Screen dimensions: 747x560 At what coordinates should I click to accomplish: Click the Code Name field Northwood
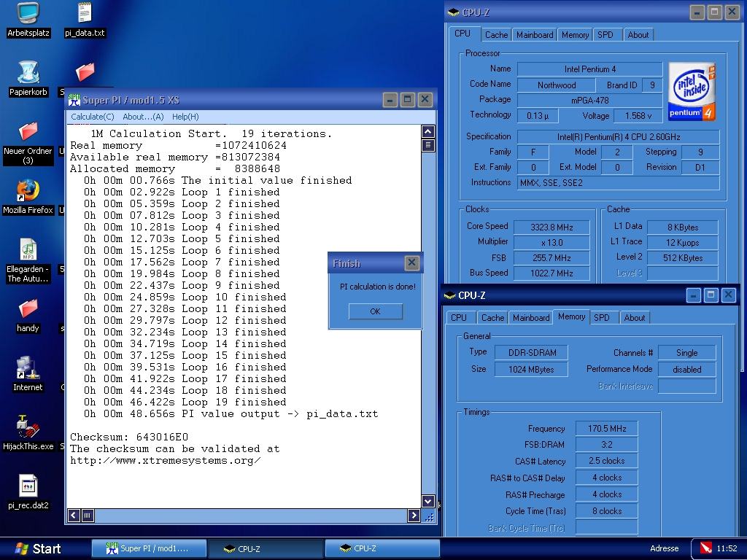pos(557,85)
